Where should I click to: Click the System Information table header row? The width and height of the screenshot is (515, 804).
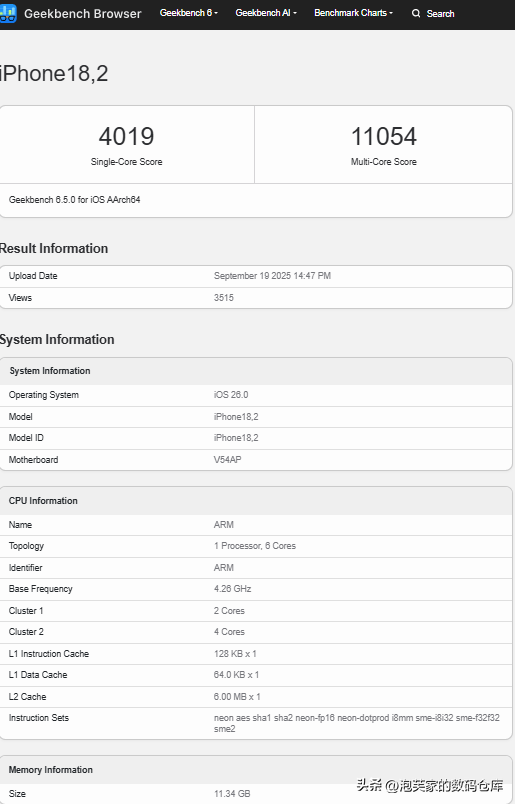pos(256,371)
